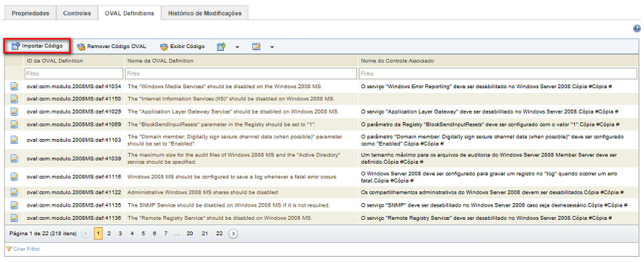Go to page 7
The width and height of the screenshot is (644, 262).
point(165,233)
